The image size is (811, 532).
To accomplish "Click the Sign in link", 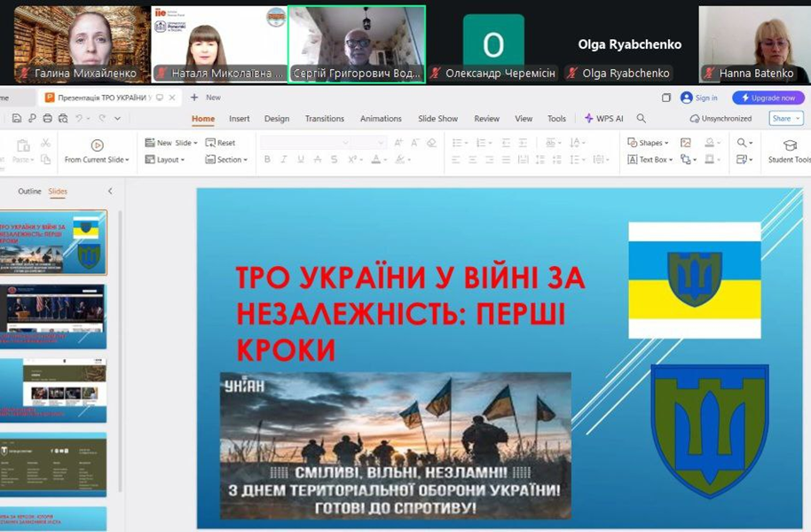I will click(699, 98).
